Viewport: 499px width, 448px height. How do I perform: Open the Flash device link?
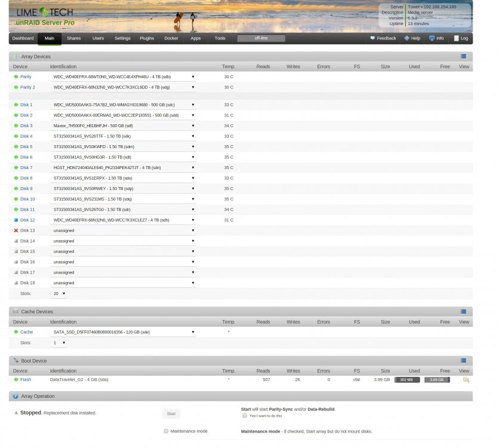tap(26, 379)
